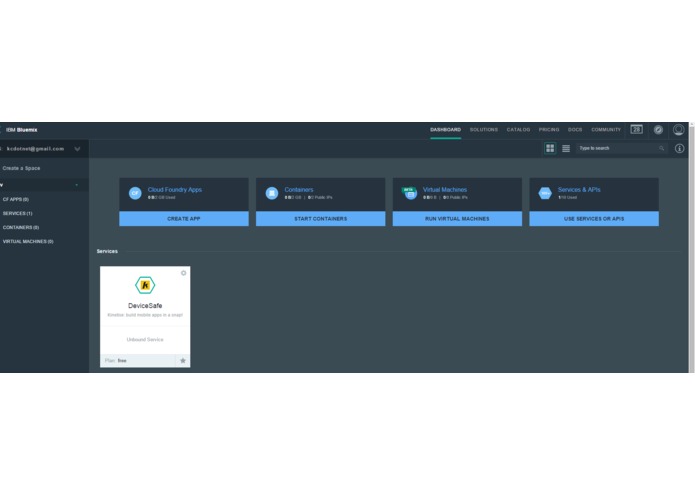Open the Catalog tab
Image resolution: width=695 pixels, height=494 pixels.
pyautogui.click(x=518, y=130)
